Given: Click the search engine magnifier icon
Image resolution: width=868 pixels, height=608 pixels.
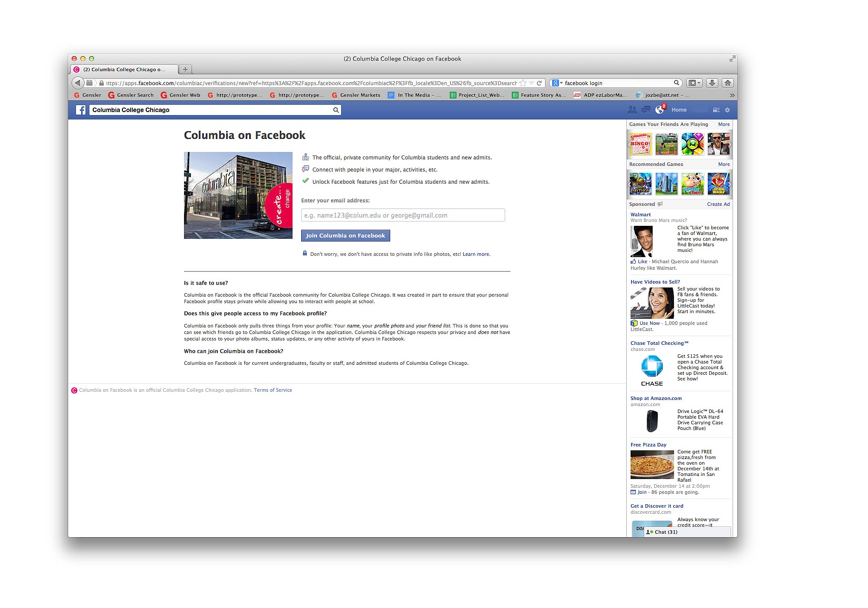Looking at the screenshot, I should [676, 83].
